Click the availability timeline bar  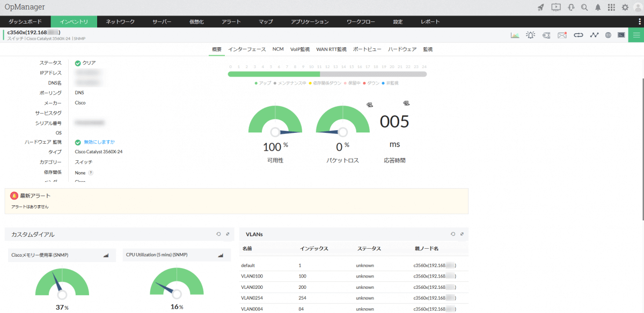[x=327, y=74]
